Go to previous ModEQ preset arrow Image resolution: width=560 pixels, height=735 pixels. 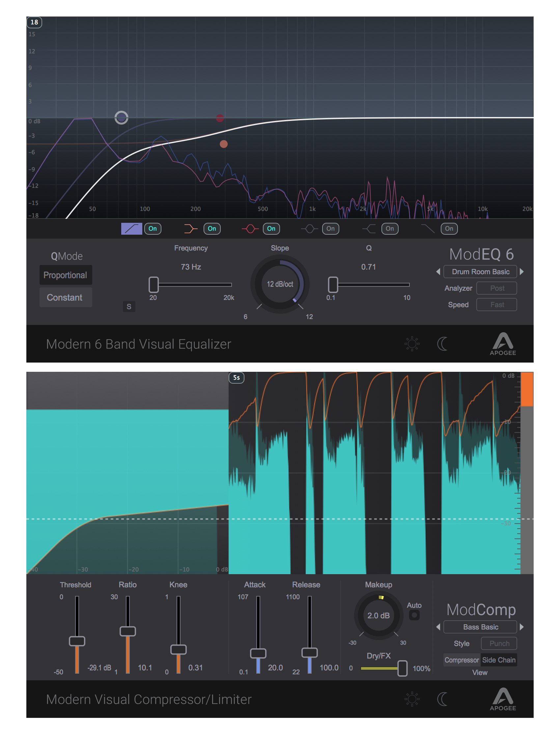[x=438, y=272]
